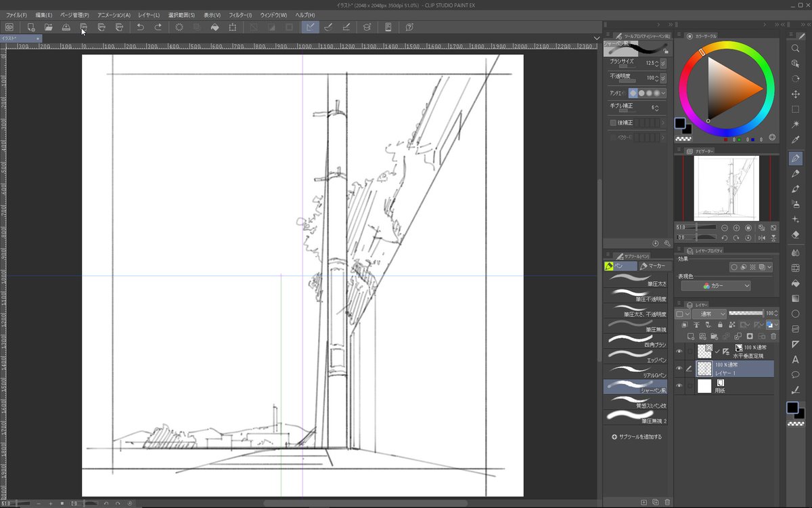
Task: Click the Undo arrow in the command bar
Action: click(140, 27)
